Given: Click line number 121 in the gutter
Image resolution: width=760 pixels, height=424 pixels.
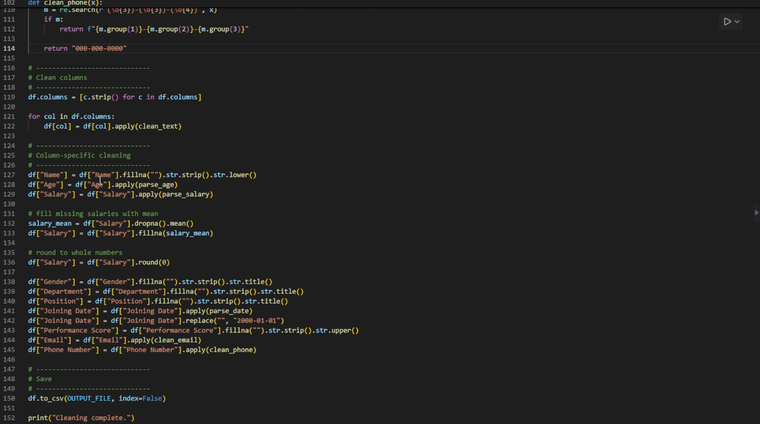Looking at the screenshot, I should click(9, 116).
